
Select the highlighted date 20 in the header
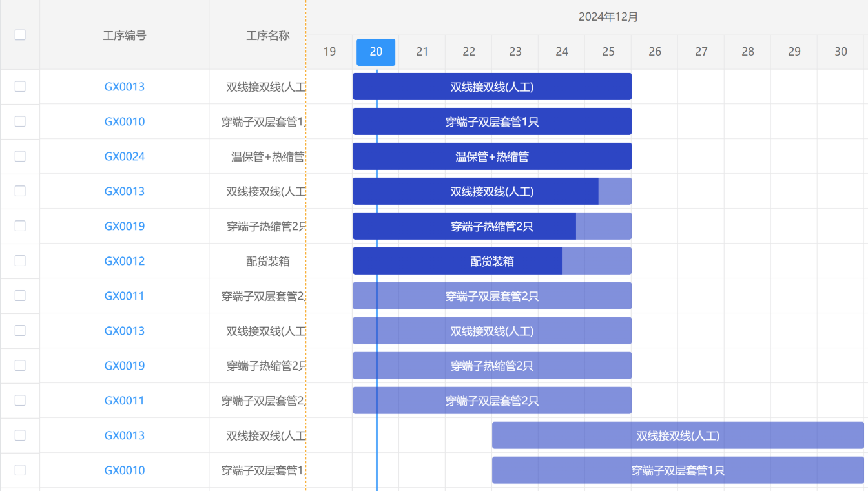click(x=375, y=52)
